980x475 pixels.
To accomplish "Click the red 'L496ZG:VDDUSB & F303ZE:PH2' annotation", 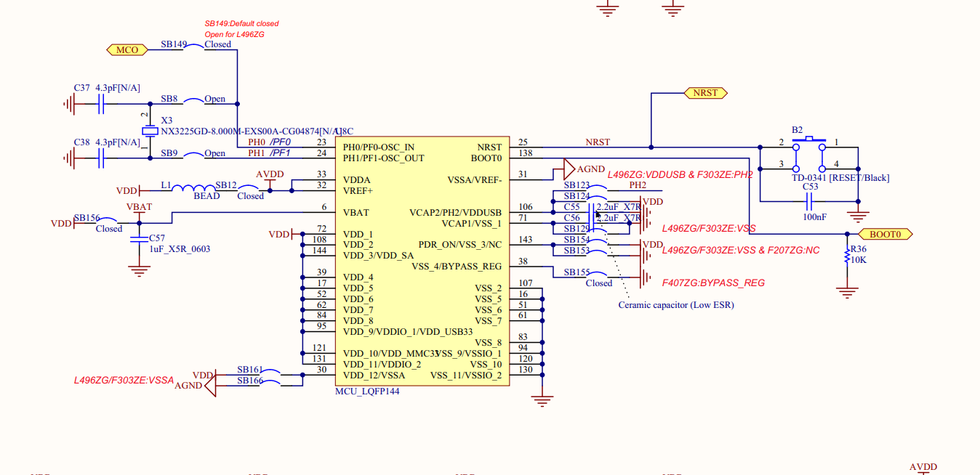I will tap(680, 175).
